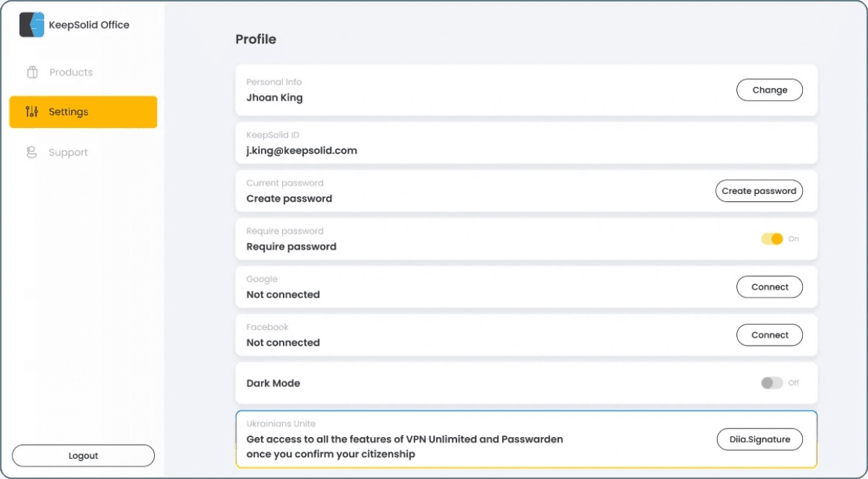
Task: Open the Products menu item
Action: pyautogui.click(x=71, y=72)
